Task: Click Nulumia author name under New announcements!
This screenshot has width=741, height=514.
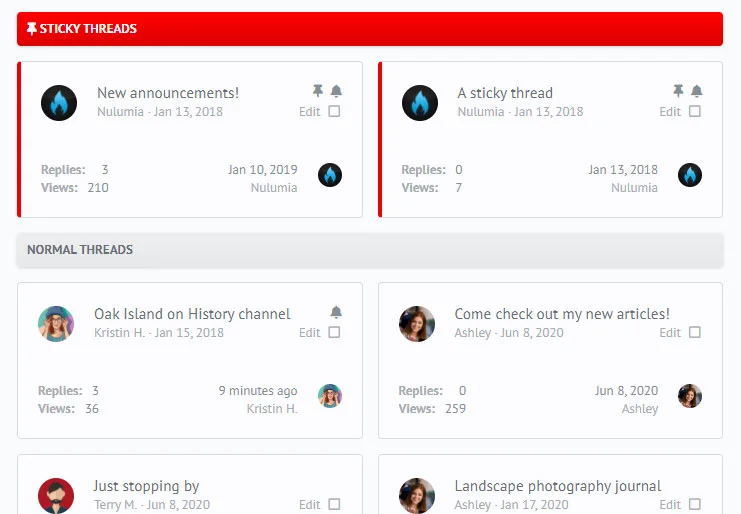Action: point(121,111)
